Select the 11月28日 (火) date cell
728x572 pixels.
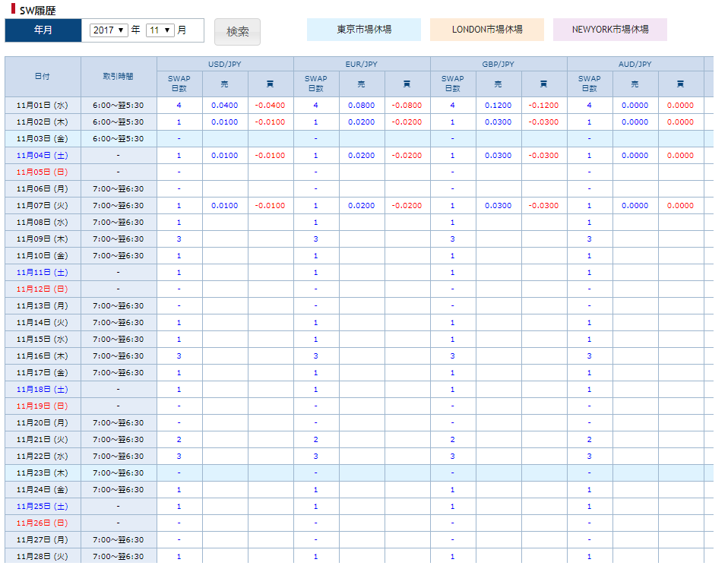43,556
